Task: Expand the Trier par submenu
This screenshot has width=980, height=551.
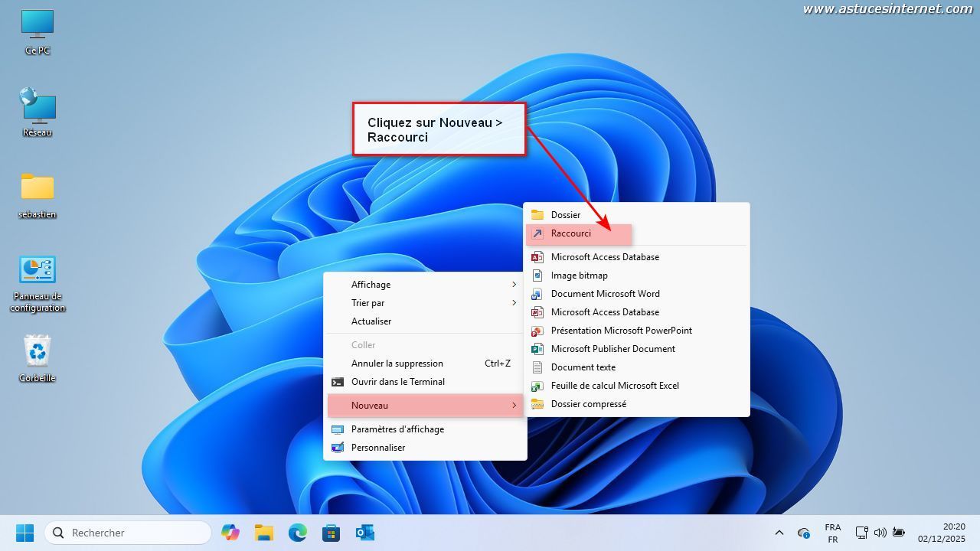Action: point(425,303)
